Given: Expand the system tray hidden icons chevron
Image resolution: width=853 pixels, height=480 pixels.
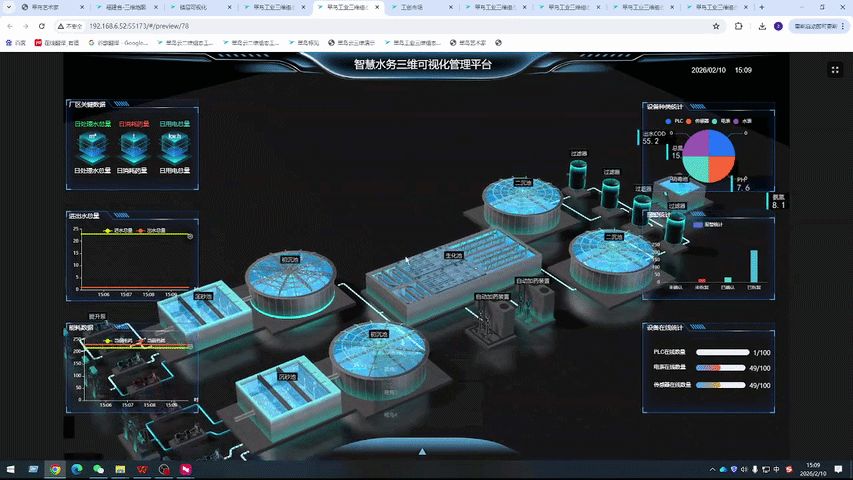Looking at the screenshot, I should [712, 469].
